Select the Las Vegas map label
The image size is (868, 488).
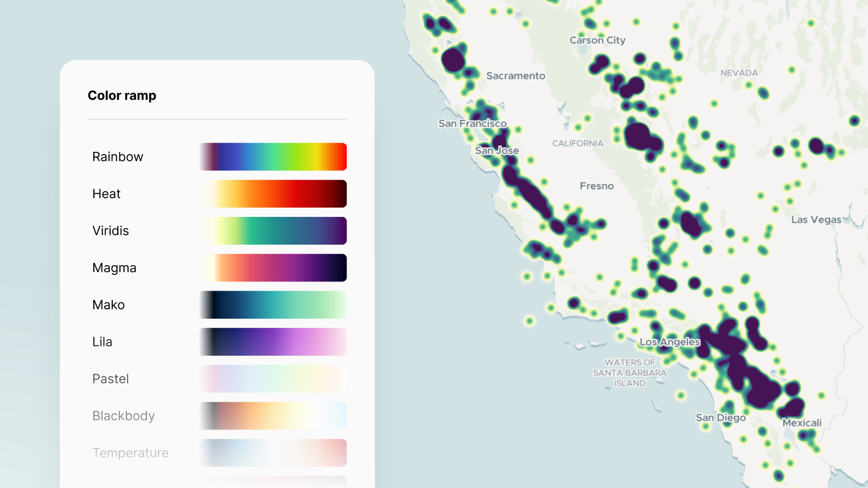(x=816, y=220)
